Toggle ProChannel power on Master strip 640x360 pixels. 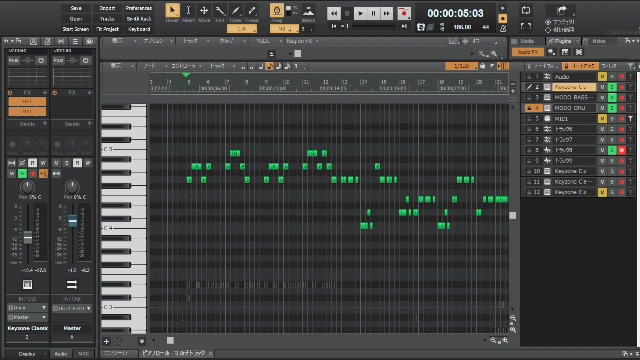(85, 60)
